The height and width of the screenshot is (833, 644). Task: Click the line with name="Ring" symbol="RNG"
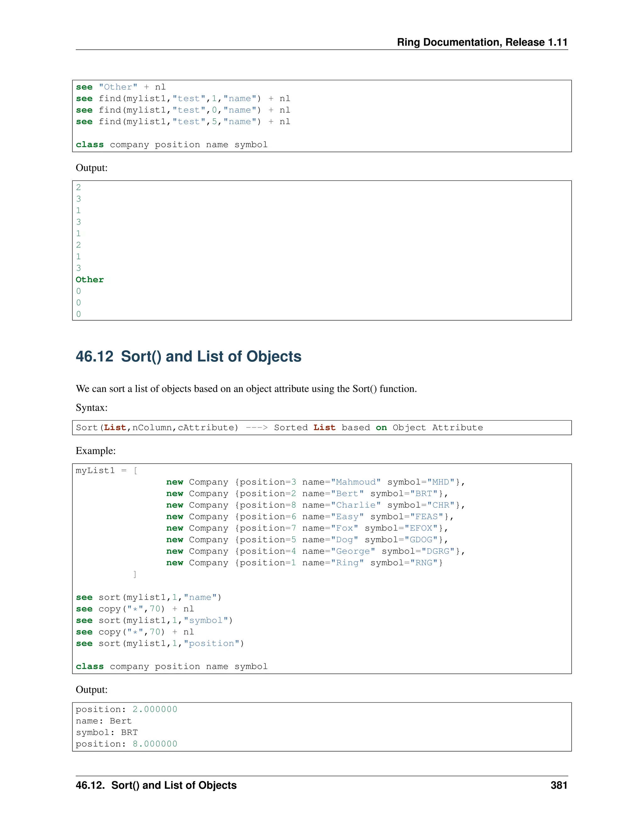coord(304,563)
